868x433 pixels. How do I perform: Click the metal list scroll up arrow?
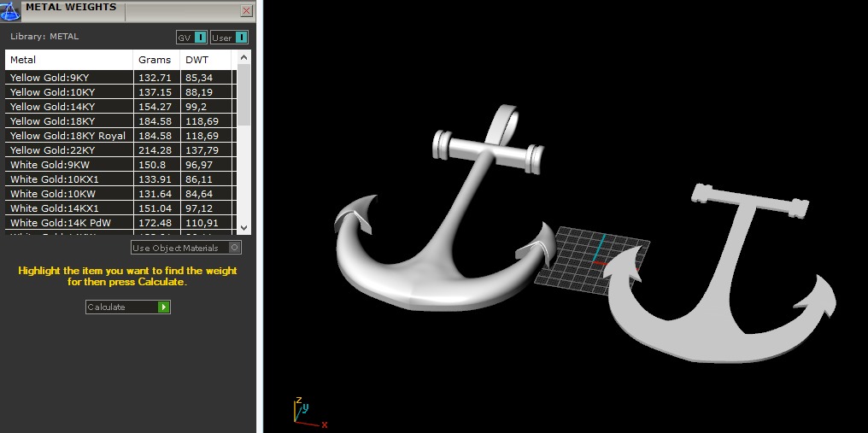[244, 57]
